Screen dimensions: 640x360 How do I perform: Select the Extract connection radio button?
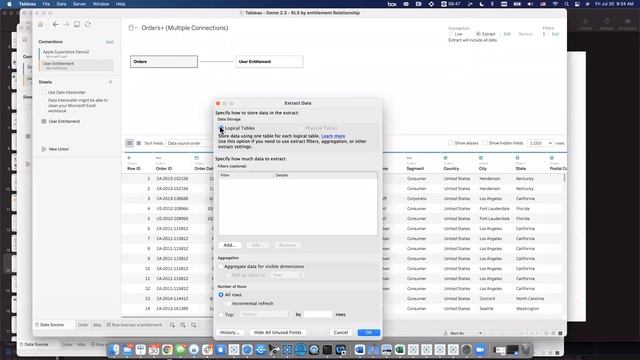click(x=478, y=34)
